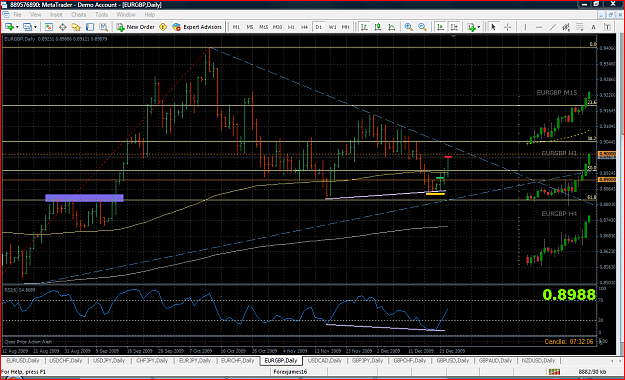Image resolution: width=625 pixels, height=380 pixels.
Task: Select the text label tool
Action: [x=607, y=27]
